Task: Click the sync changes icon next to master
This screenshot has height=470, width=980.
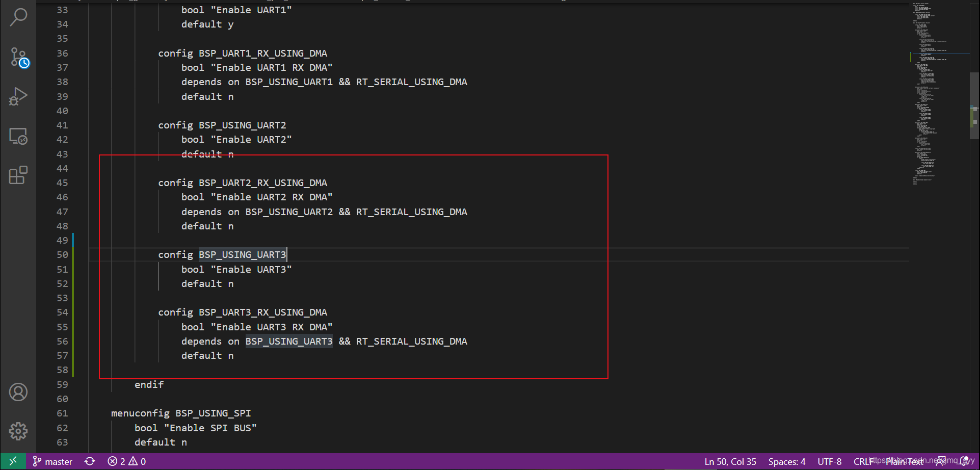Action: [x=90, y=461]
